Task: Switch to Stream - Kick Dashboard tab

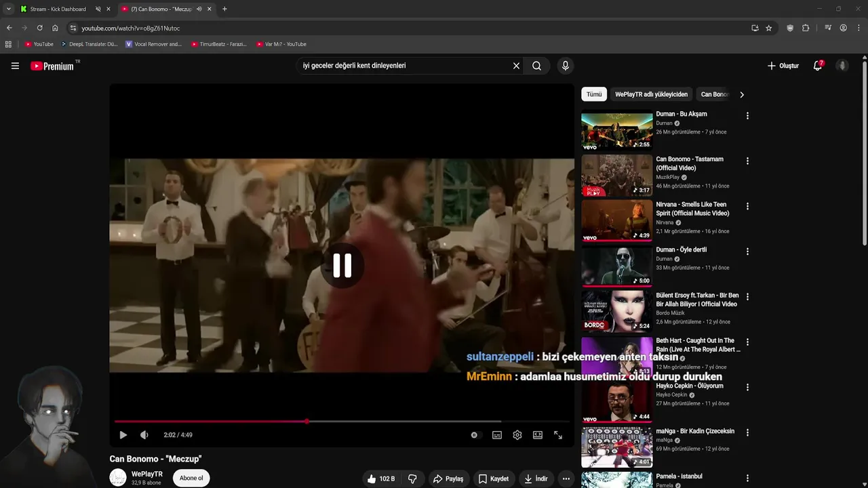Action: [x=58, y=9]
